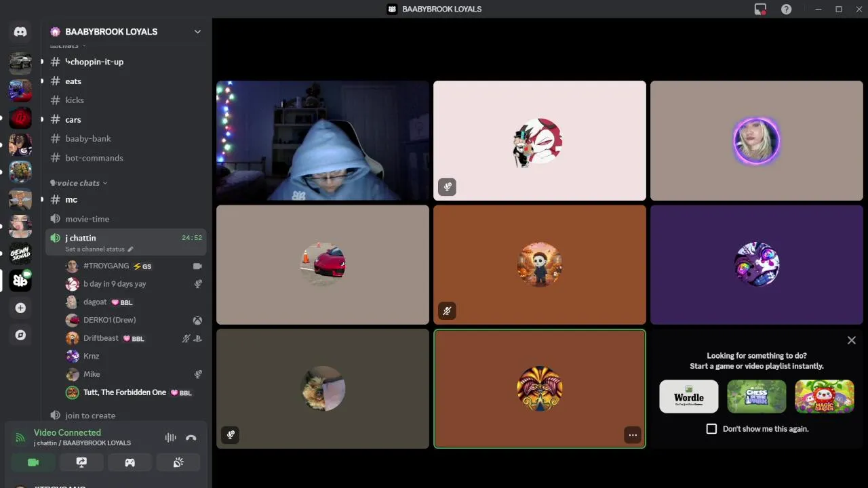Select user dagoat in voice list
Screen dimensions: 868x488
click(134, 302)
